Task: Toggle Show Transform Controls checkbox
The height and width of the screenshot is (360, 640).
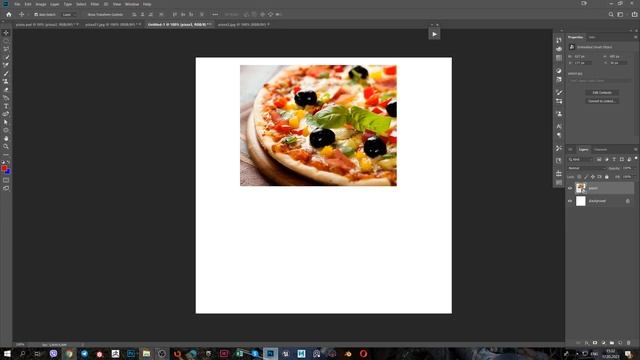Action: click(84, 14)
